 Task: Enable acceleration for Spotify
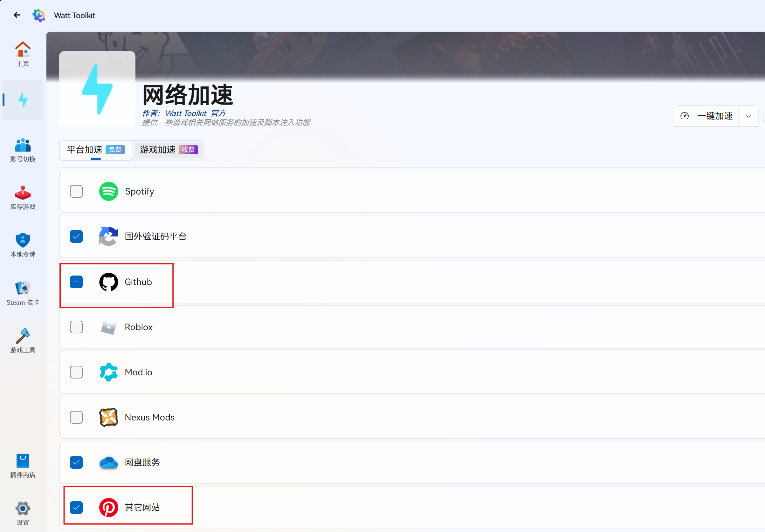pos(76,191)
